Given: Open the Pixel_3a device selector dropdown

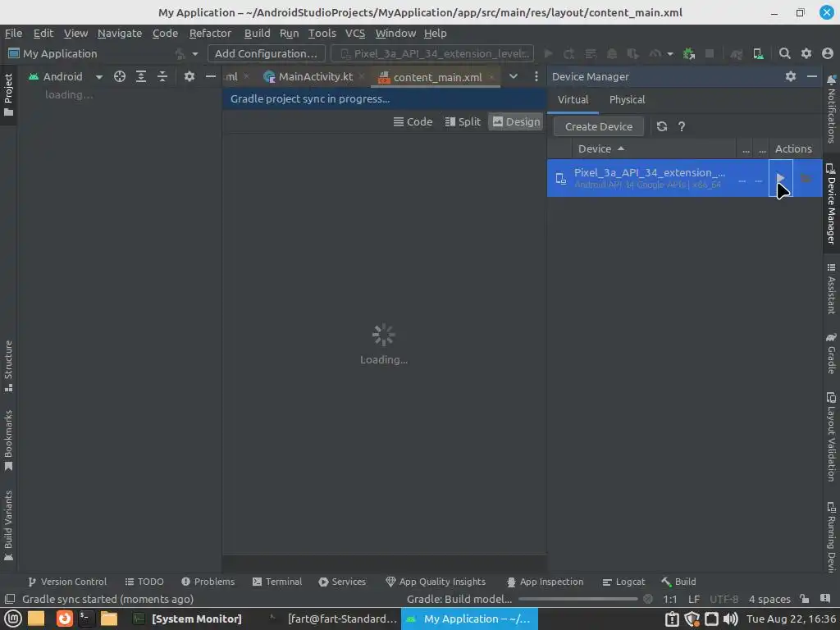Looking at the screenshot, I should coord(432,53).
